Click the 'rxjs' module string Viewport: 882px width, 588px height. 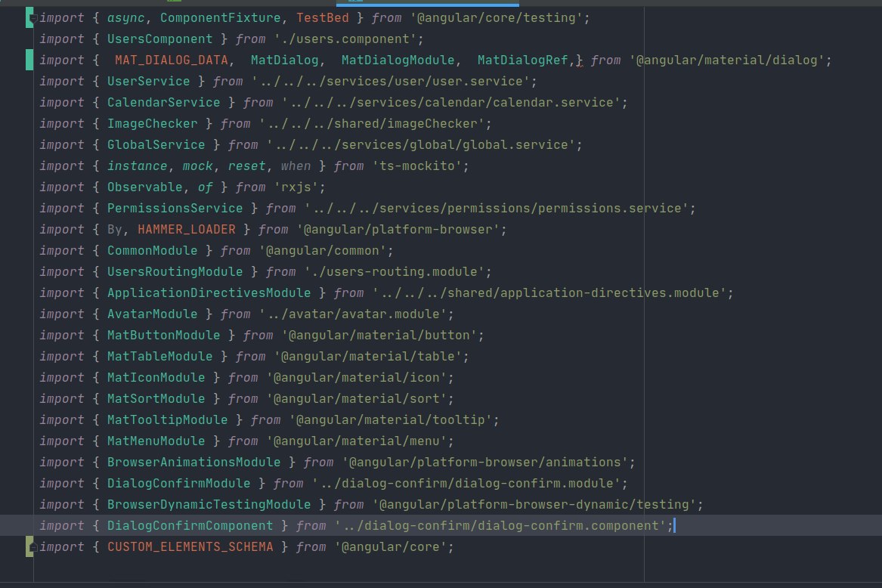tap(296, 187)
